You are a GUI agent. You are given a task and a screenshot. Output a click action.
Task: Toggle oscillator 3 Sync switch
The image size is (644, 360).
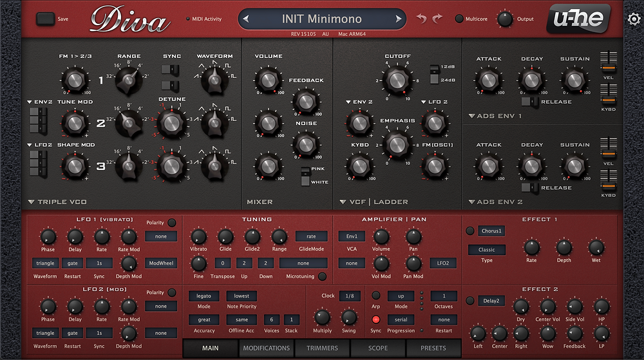tap(170, 86)
